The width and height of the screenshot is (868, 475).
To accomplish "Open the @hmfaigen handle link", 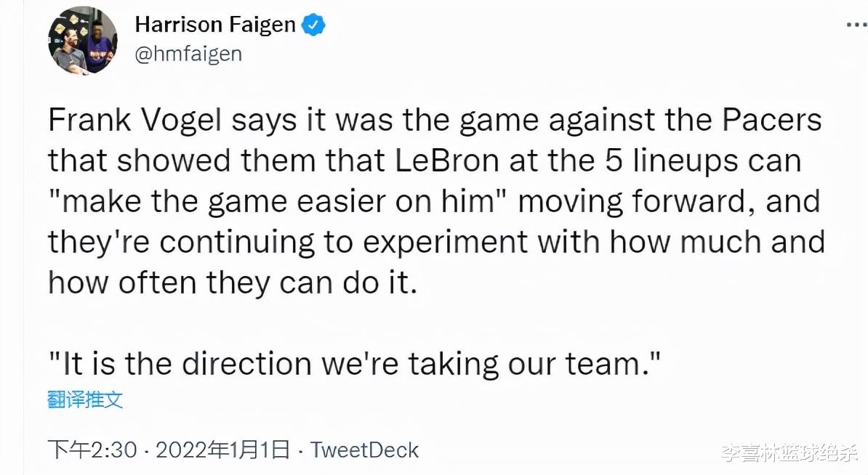I will (188, 54).
